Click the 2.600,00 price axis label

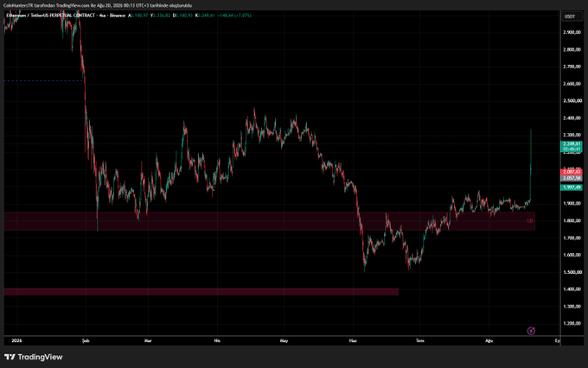point(572,84)
